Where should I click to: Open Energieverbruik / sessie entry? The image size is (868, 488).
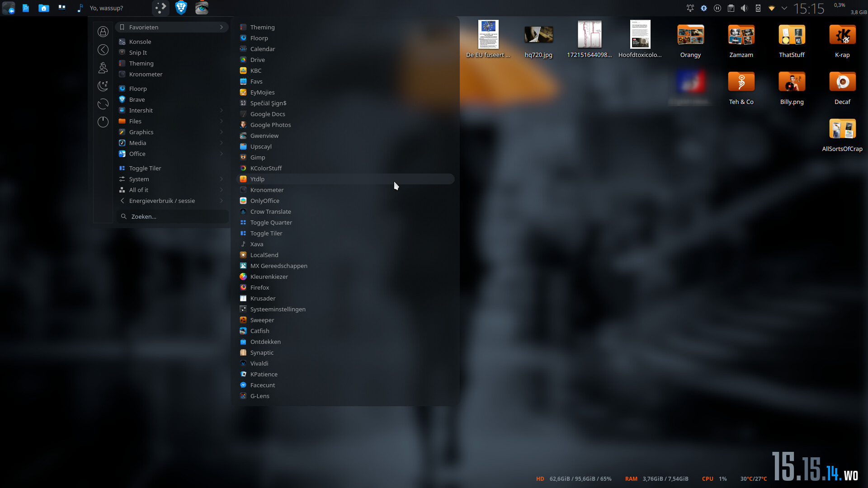pos(162,201)
